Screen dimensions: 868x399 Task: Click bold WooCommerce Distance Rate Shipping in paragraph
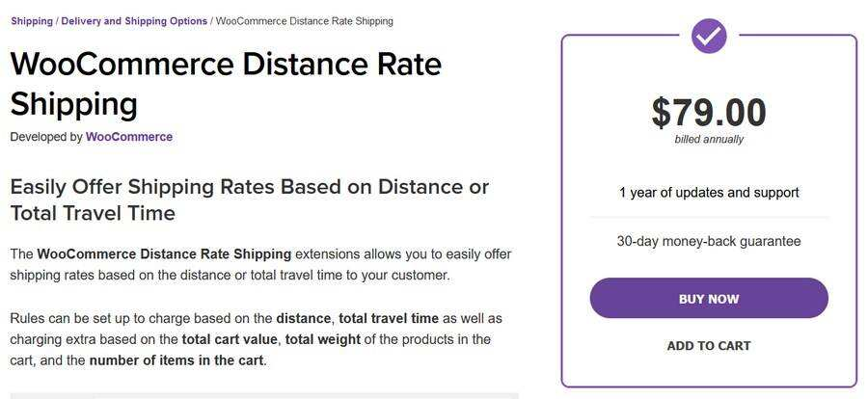[x=164, y=254]
